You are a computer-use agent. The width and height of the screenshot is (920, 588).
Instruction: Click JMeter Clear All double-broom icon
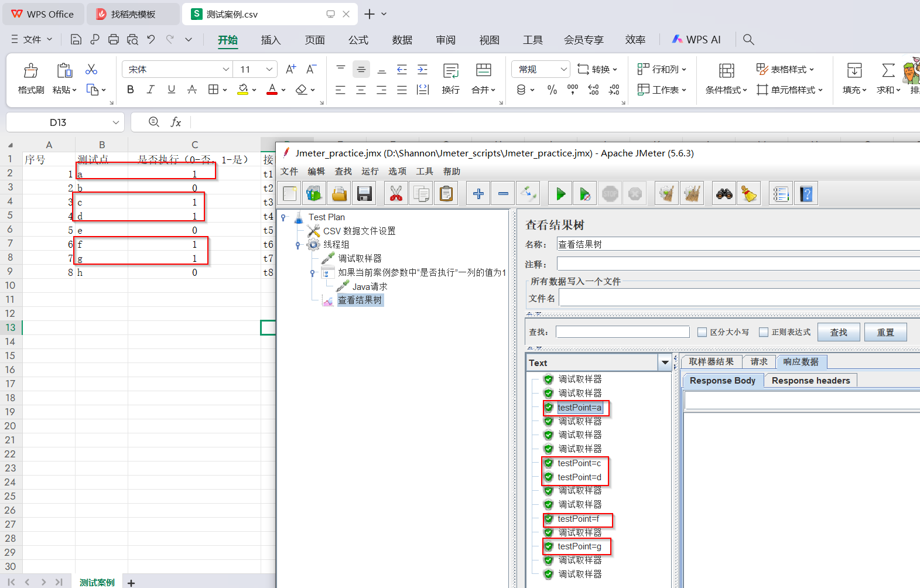tap(692, 194)
